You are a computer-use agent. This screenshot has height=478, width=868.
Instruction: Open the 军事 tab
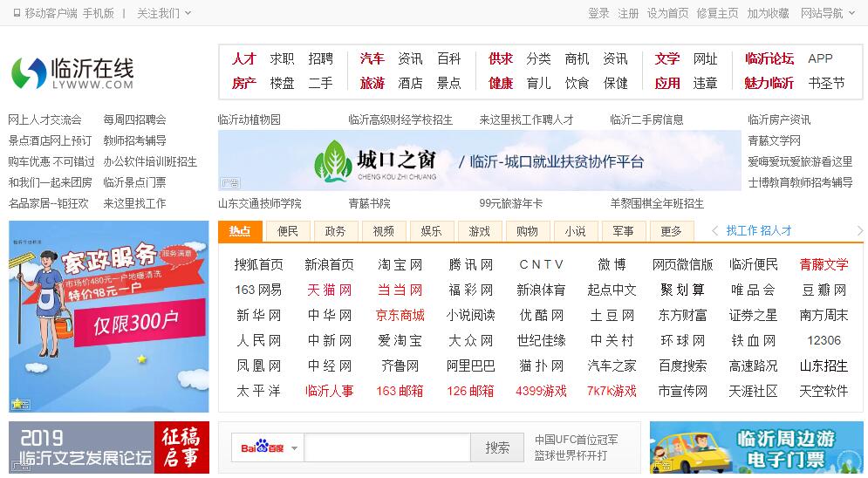point(624,231)
